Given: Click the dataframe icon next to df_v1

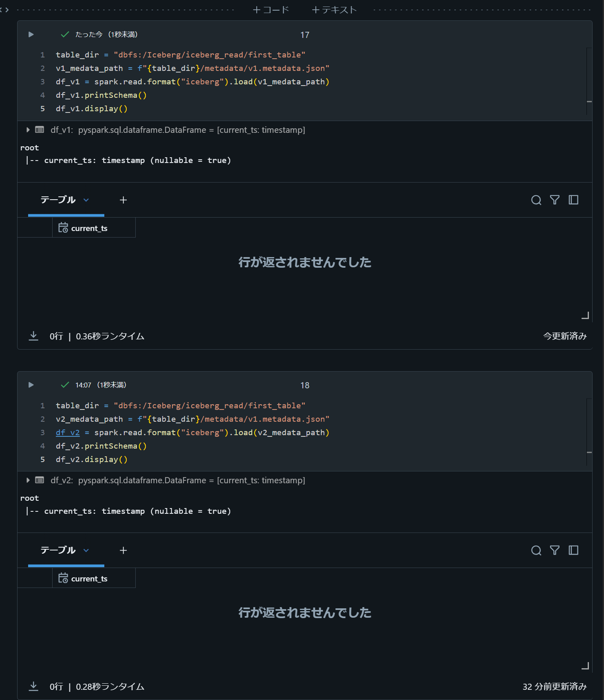Looking at the screenshot, I should (40, 130).
